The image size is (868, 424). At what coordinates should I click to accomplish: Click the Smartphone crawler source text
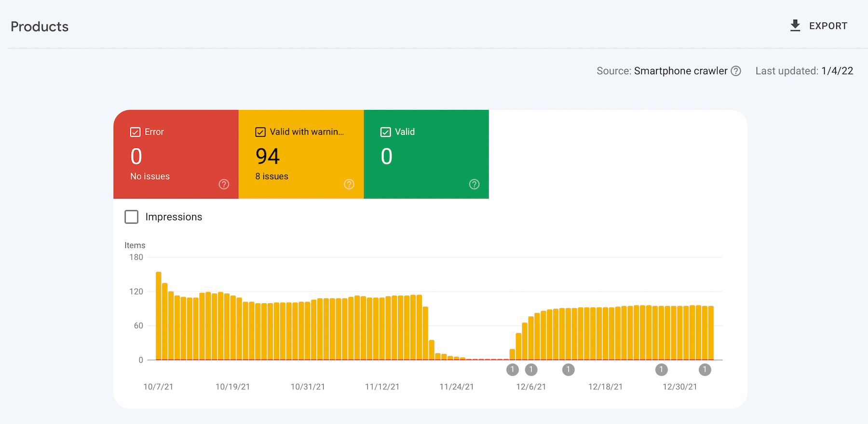point(680,71)
